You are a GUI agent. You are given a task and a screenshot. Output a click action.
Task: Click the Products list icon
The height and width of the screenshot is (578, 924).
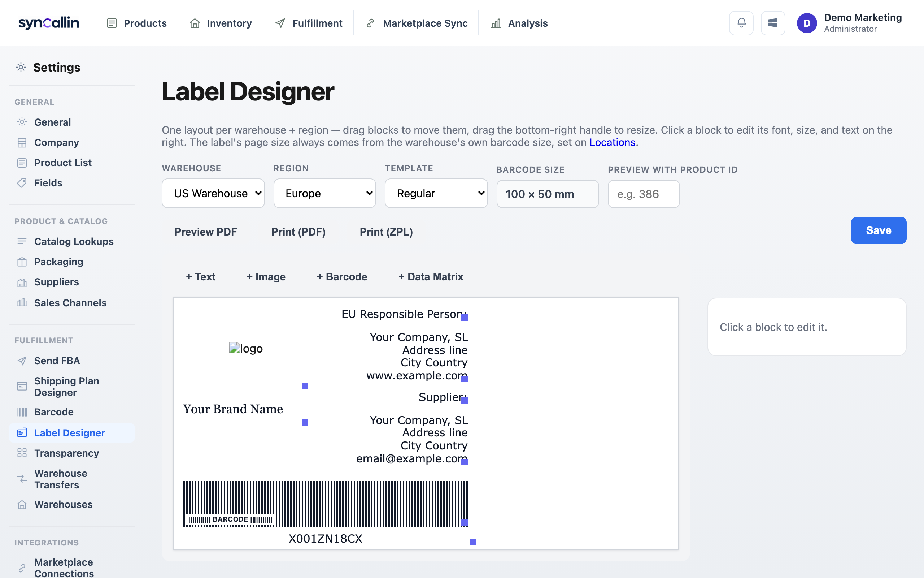[112, 23]
